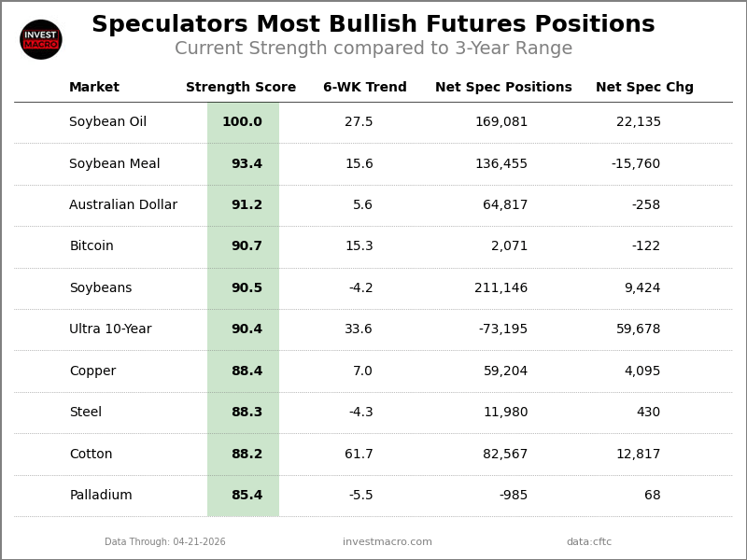Click Cotton's 82,567 net positions value
Screen dimensions: 747x560
505,455
